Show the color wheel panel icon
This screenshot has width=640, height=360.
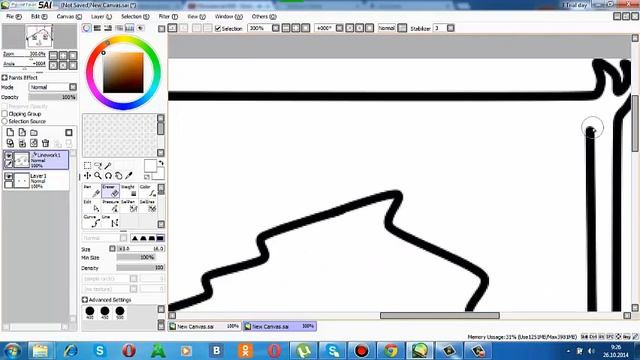coord(87,28)
